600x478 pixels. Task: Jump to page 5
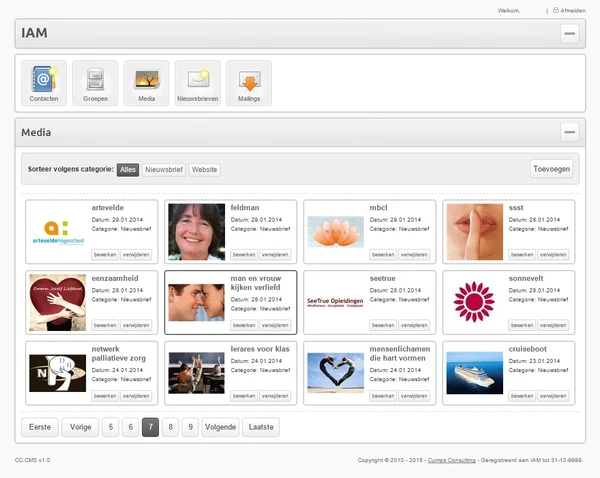coord(111,427)
